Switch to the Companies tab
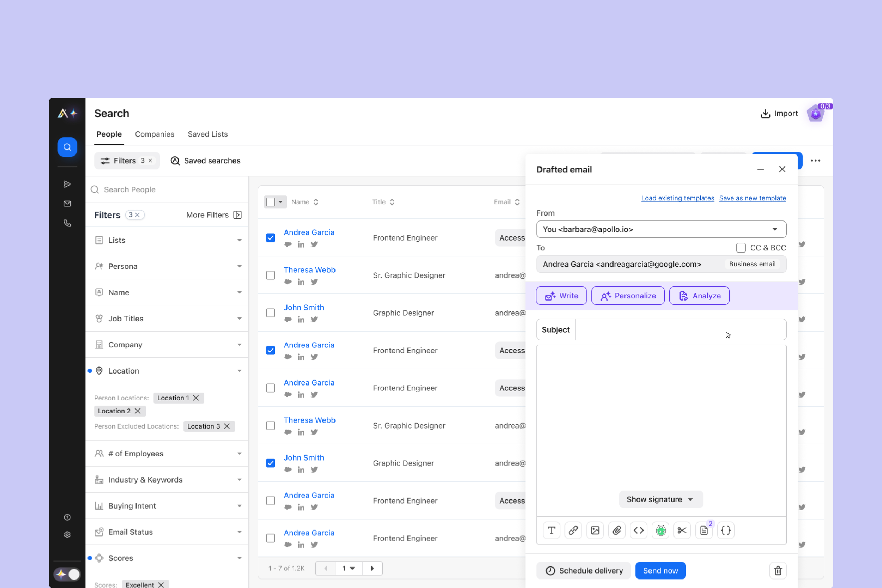The width and height of the screenshot is (882, 588). [155, 134]
